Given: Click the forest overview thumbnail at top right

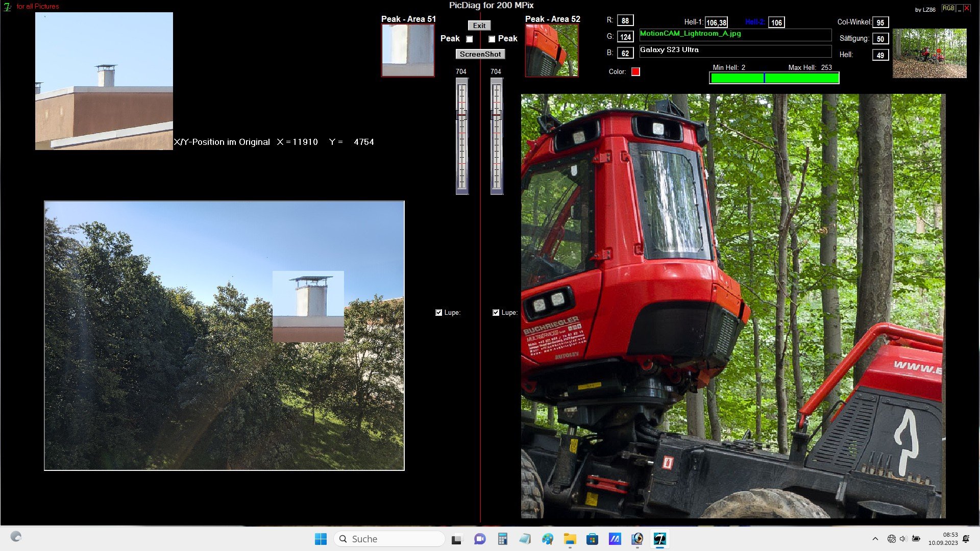Looking at the screenshot, I should (x=929, y=53).
